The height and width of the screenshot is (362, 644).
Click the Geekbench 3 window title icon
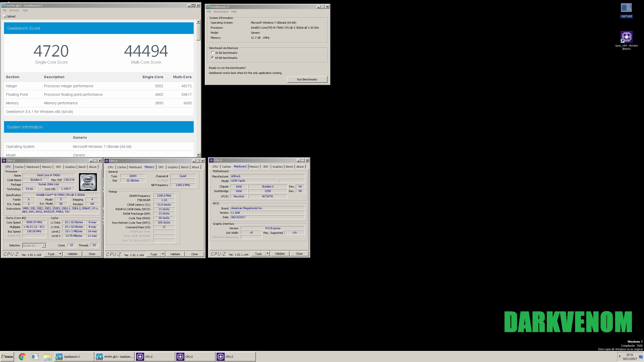pyautogui.click(x=208, y=7)
